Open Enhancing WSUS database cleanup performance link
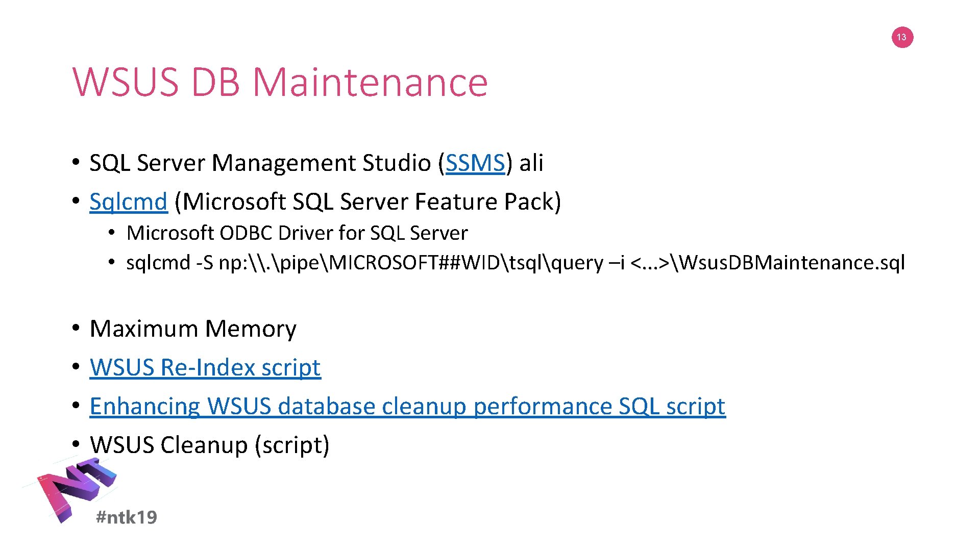 coord(407,406)
